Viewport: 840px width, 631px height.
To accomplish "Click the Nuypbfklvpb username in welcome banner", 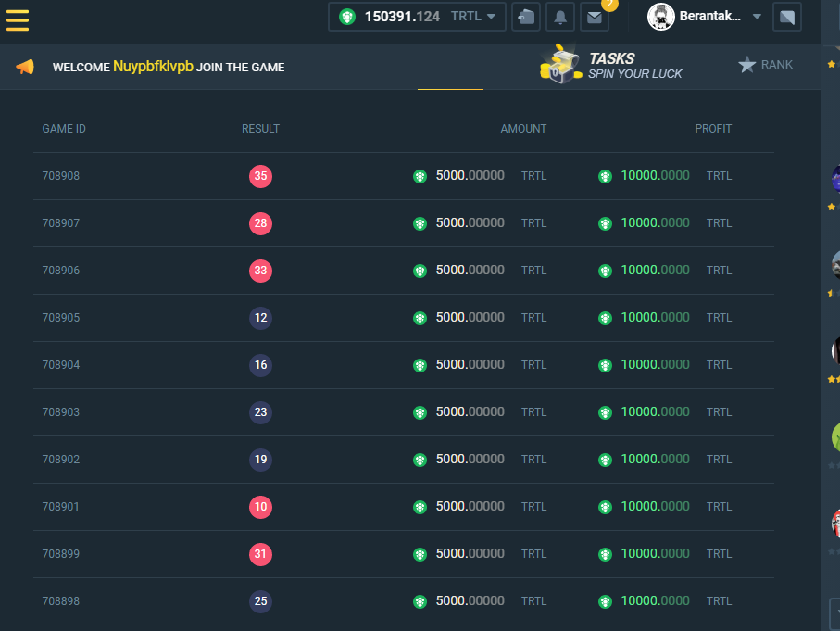I will point(153,67).
